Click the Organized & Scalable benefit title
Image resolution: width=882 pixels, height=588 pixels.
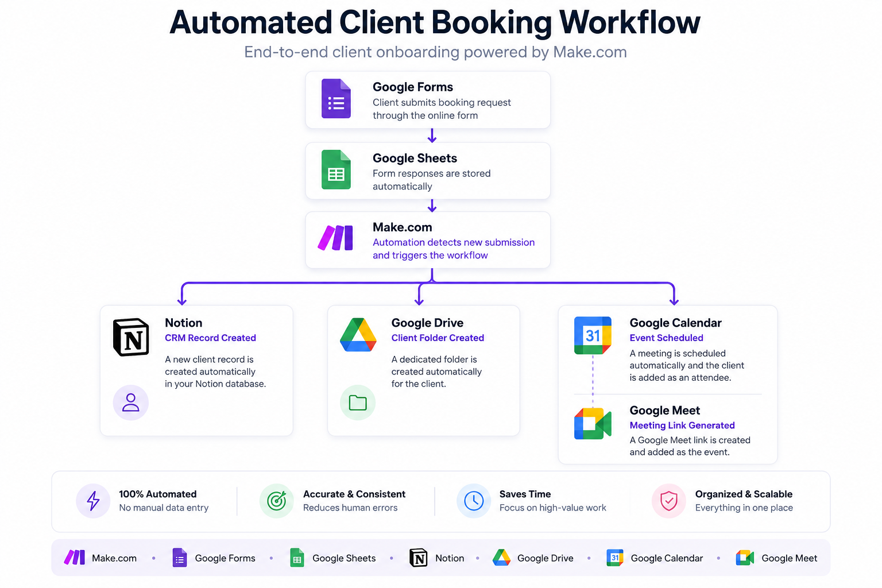(x=744, y=494)
